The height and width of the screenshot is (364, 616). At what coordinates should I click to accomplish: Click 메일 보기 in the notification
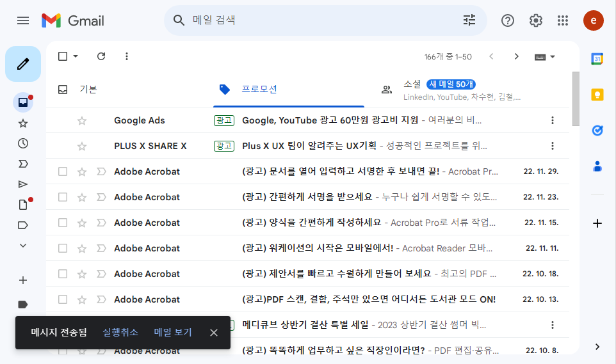coord(173,333)
